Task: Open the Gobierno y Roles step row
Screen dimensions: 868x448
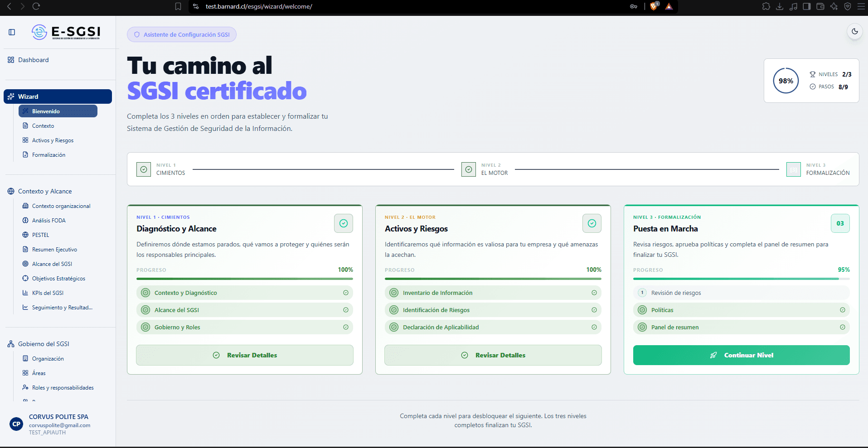Action: point(245,327)
